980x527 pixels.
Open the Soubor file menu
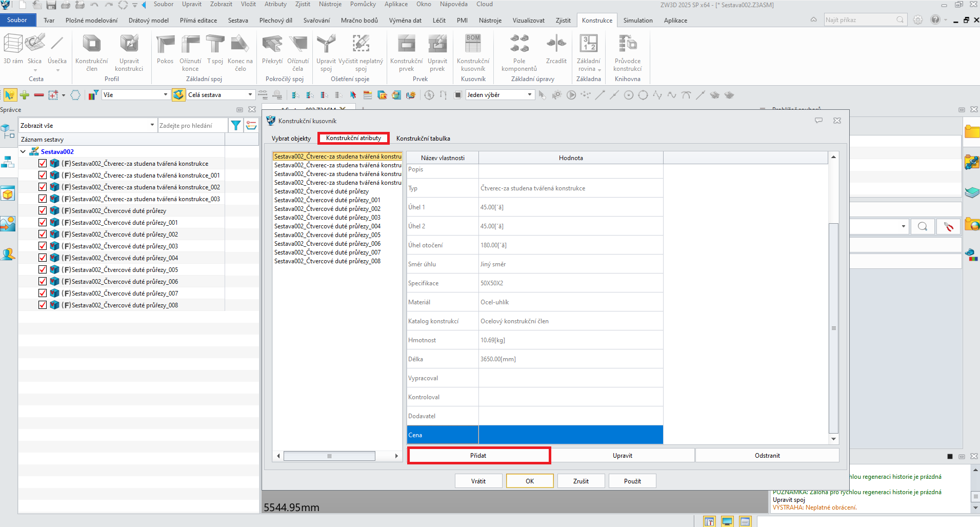[x=17, y=20]
